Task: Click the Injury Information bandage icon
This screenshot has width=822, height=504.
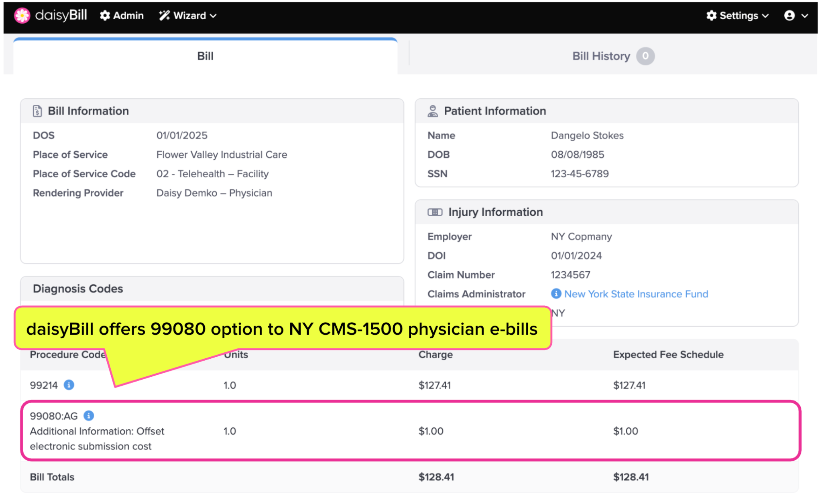Action: click(435, 212)
